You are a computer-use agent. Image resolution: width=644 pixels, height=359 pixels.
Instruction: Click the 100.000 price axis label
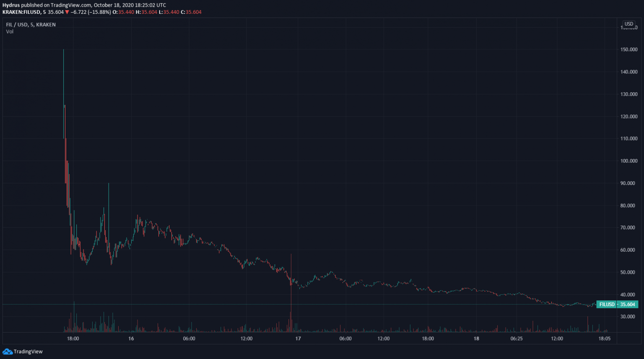coord(629,161)
